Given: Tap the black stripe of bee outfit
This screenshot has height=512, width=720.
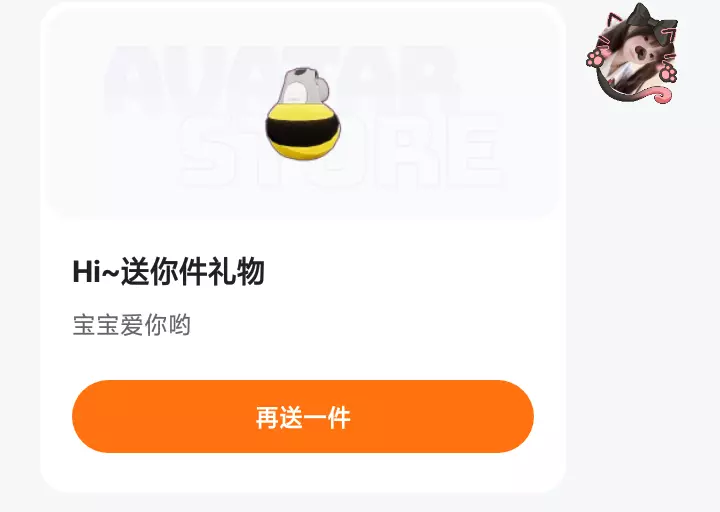Looking at the screenshot, I should [304, 131].
